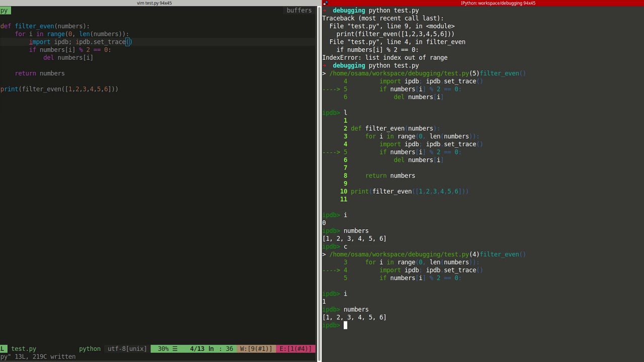Click the 'IPython: workspace/debugging 94x45' title bar
Screen dimensions: 644x362
coord(498,3)
